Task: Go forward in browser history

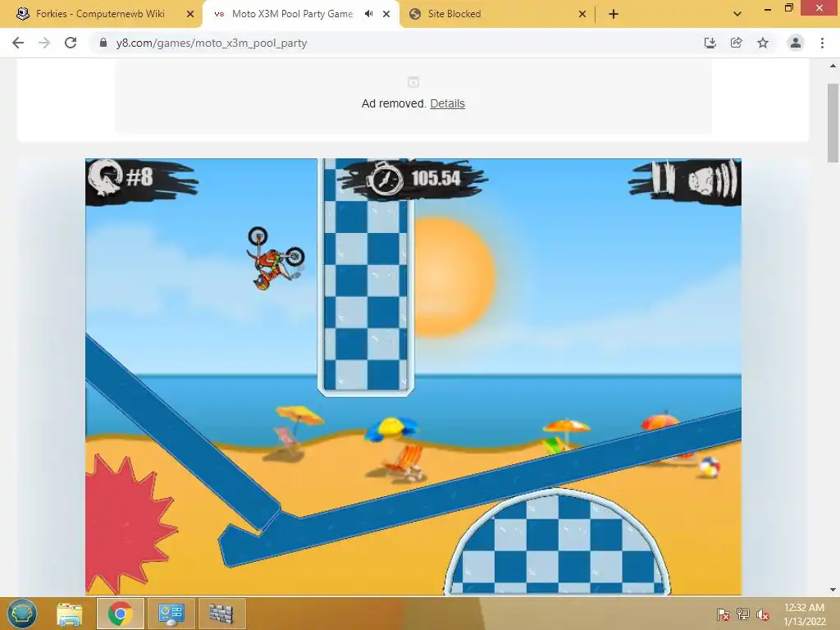Action: pyautogui.click(x=44, y=43)
